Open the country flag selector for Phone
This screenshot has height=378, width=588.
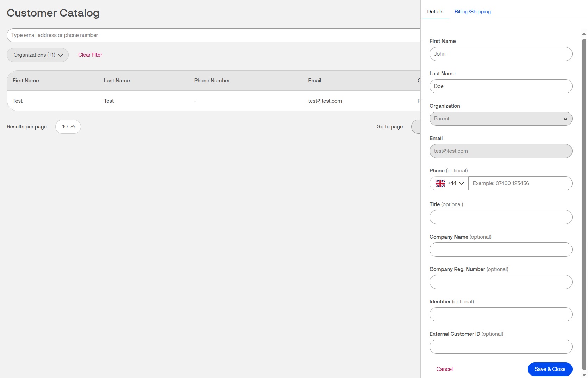click(x=440, y=183)
